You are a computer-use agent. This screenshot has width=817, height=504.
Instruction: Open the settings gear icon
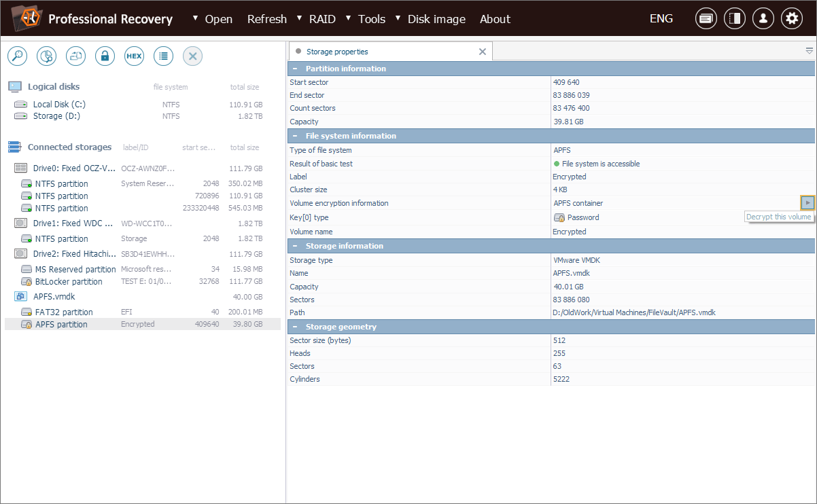point(791,19)
